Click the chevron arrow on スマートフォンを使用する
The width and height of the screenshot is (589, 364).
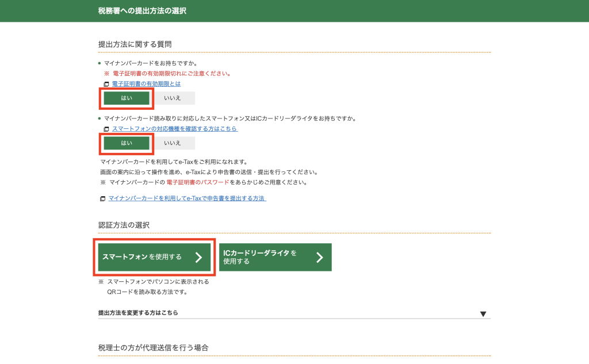point(198,257)
